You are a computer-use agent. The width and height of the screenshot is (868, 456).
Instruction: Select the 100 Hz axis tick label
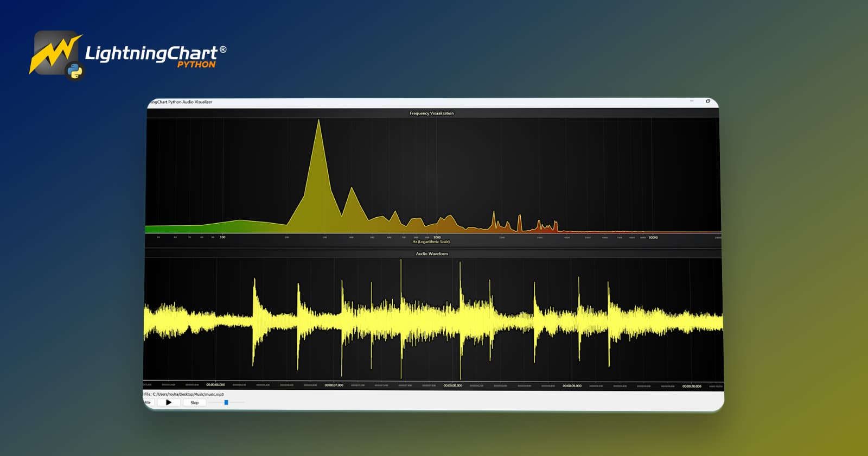tap(222, 237)
